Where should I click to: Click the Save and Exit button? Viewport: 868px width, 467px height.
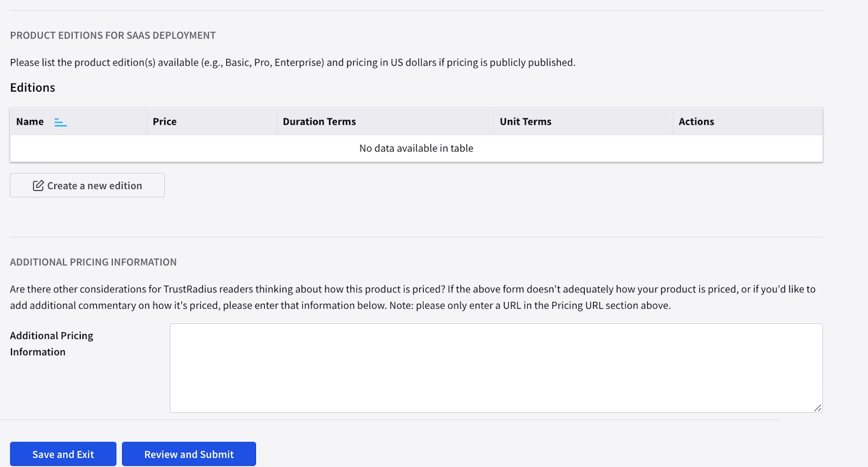(x=63, y=454)
